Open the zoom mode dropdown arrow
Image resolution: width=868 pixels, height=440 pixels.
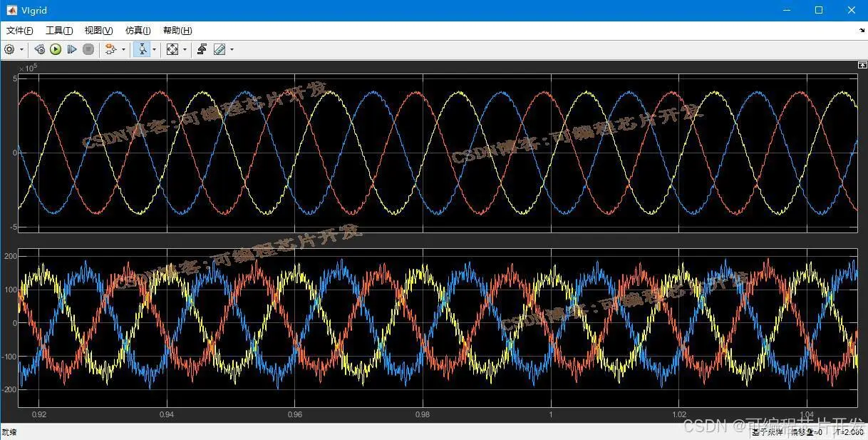point(154,49)
